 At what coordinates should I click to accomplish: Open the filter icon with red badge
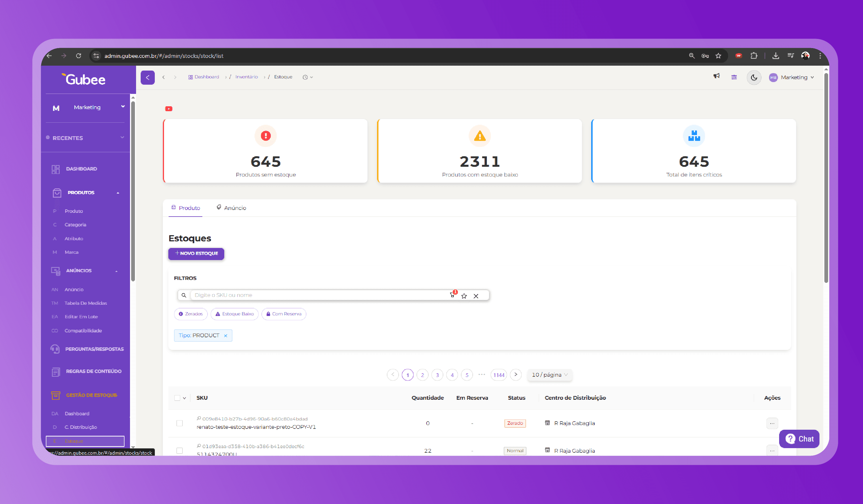point(452,295)
